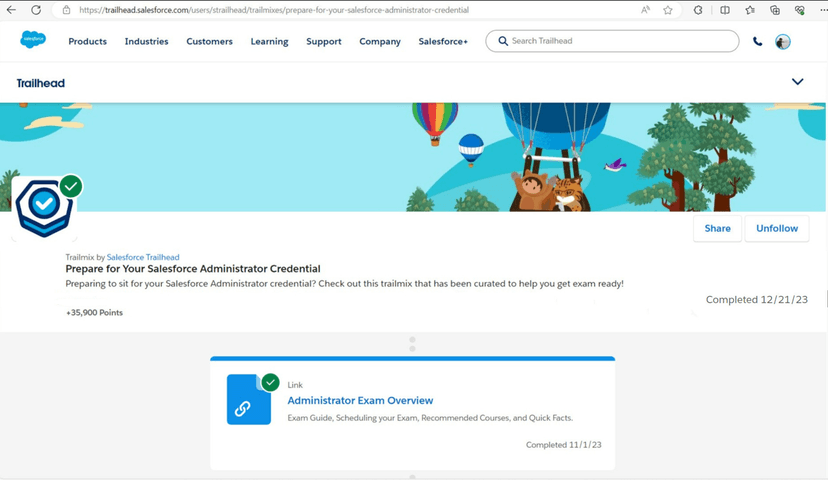
Task: Click the trailmix credential badge icon
Action: (x=46, y=206)
